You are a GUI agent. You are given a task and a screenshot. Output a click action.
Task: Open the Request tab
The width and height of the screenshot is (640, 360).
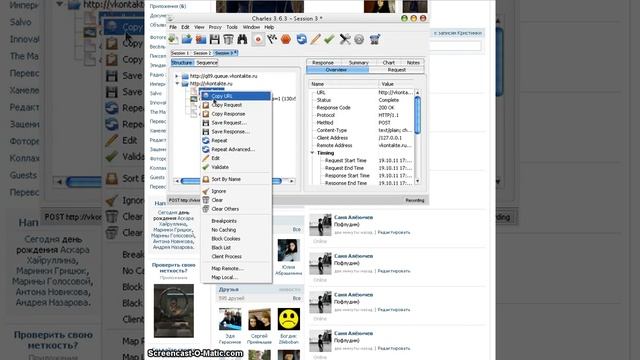click(x=396, y=70)
